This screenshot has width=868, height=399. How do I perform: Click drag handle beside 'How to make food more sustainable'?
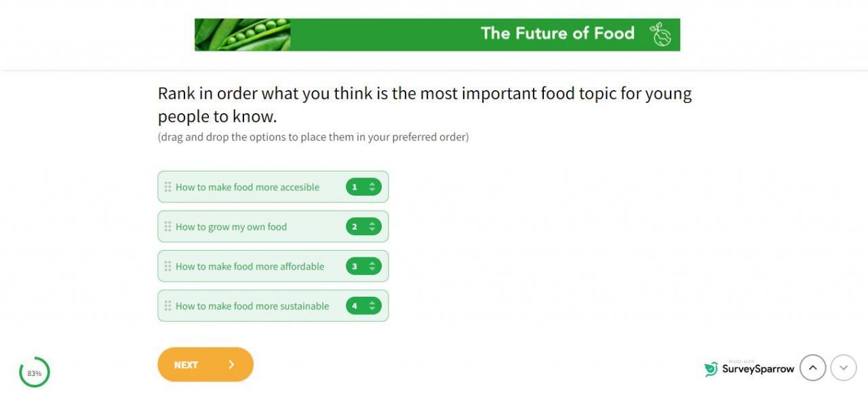(167, 306)
